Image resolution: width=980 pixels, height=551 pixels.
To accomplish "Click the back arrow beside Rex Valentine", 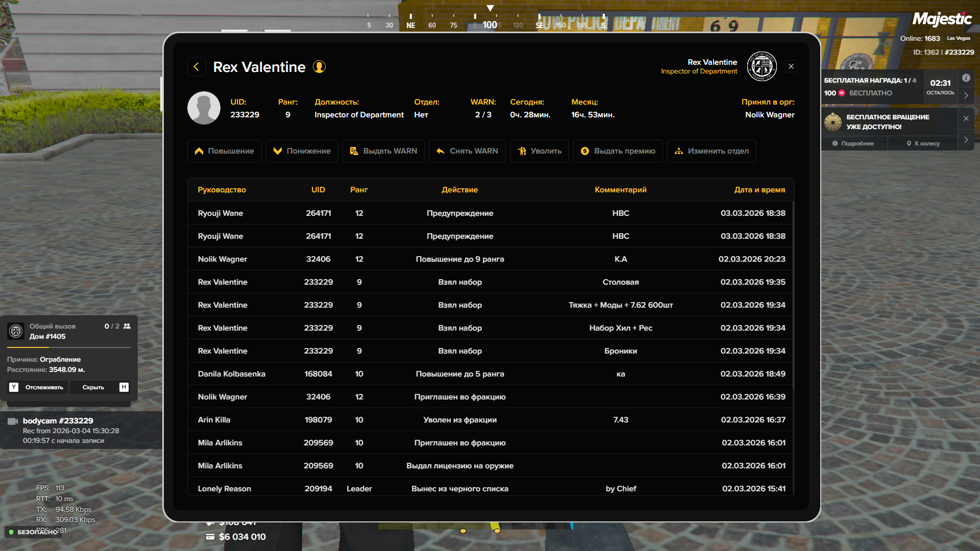I will [x=197, y=67].
